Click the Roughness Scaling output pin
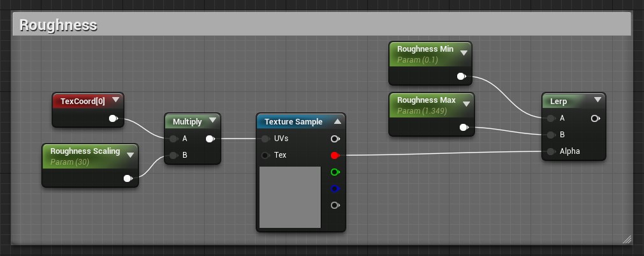Image resolution: width=644 pixels, height=256 pixels. tap(128, 178)
